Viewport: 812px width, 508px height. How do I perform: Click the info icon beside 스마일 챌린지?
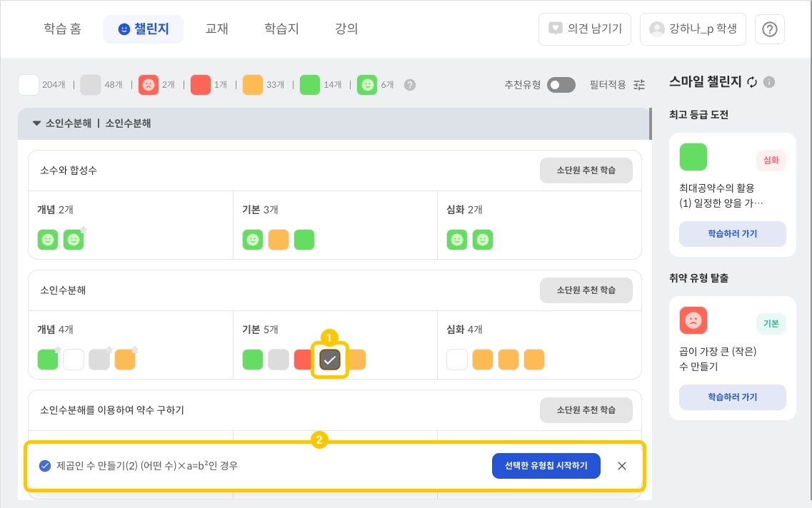coord(769,83)
